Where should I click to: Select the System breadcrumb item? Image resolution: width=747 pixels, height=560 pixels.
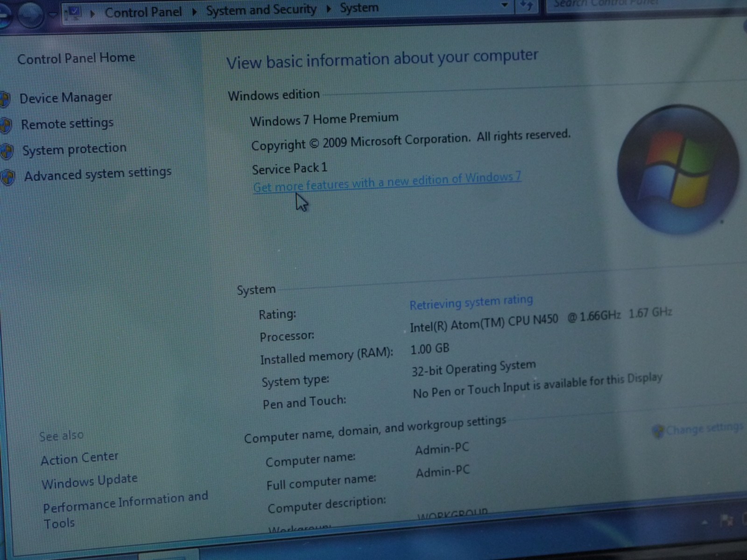[359, 8]
